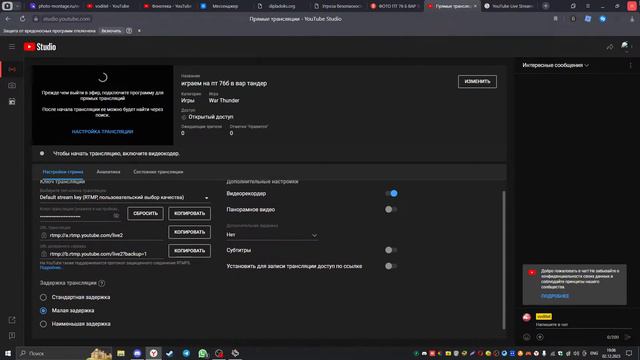Open Telegram from taskbar

pyautogui.click(x=186, y=353)
